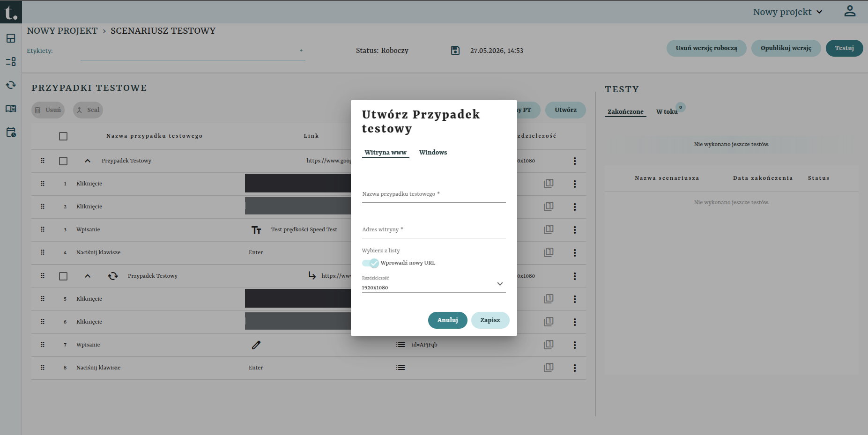Image resolution: width=868 pixels, height=435 pixels.
Task: Click the user profile icon
Action: pyautogui.click(x=850, y=11)
